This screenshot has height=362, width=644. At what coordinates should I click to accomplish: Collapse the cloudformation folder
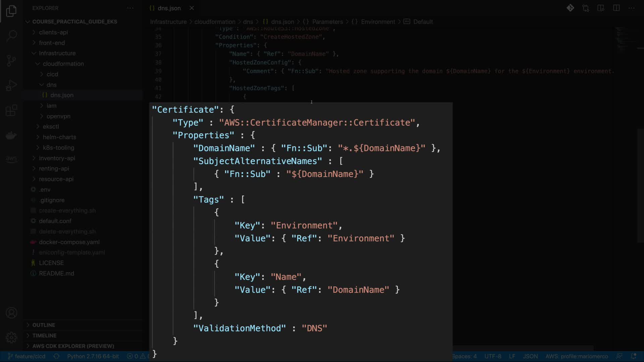click(x=63, y=64)
